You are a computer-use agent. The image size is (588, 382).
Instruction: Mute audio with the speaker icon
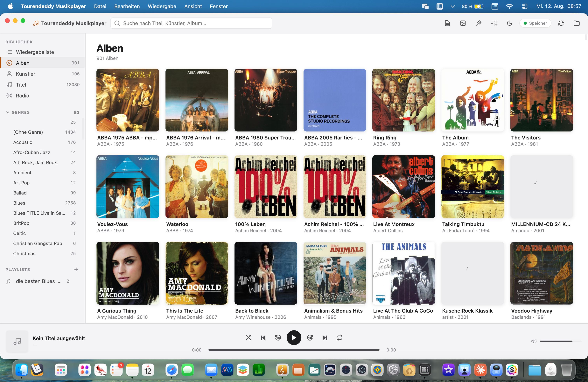coord(534,342)
